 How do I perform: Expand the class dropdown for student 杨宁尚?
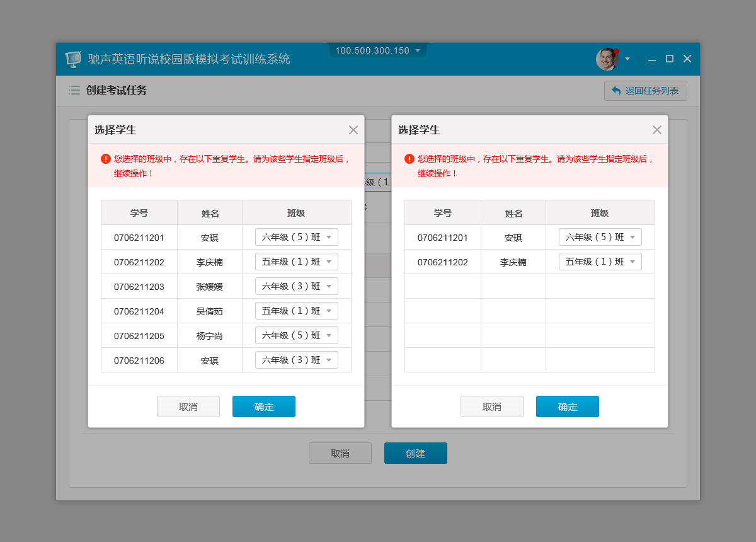[297, 335]
